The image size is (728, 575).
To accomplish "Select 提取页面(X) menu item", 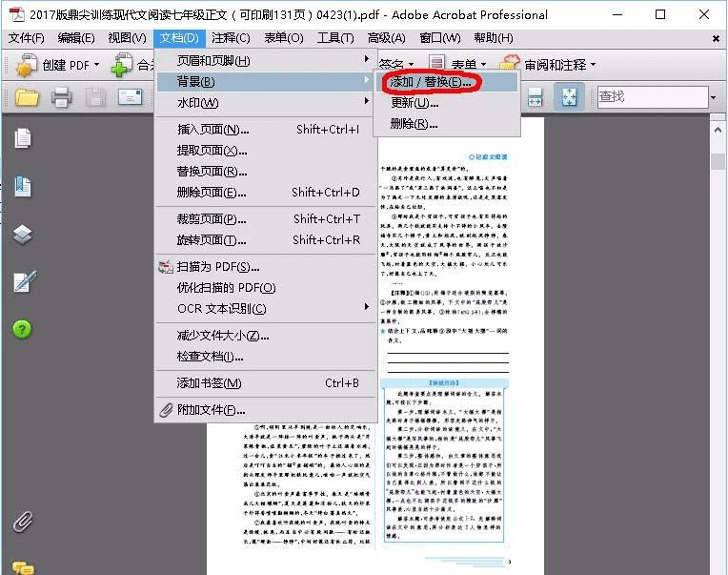I will point(266,151).
